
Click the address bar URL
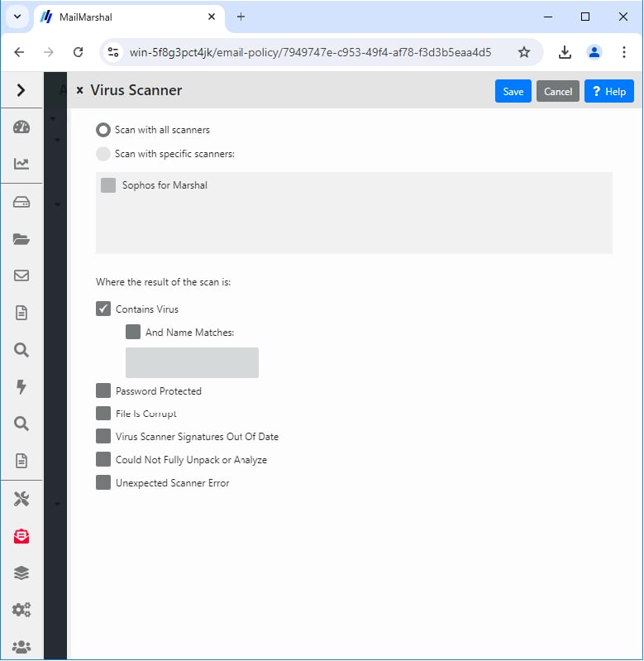pyautogui.click(x=310, y=52)
